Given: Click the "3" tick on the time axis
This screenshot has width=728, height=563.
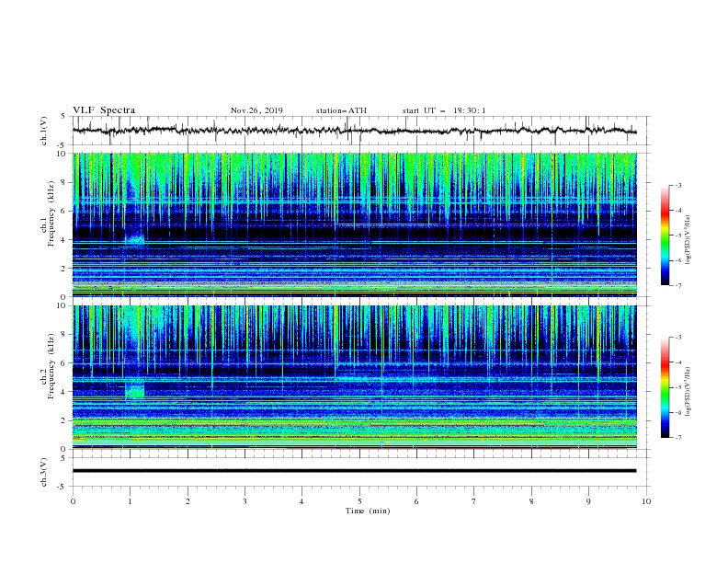Looking at the screenshot, I should 245,501.
